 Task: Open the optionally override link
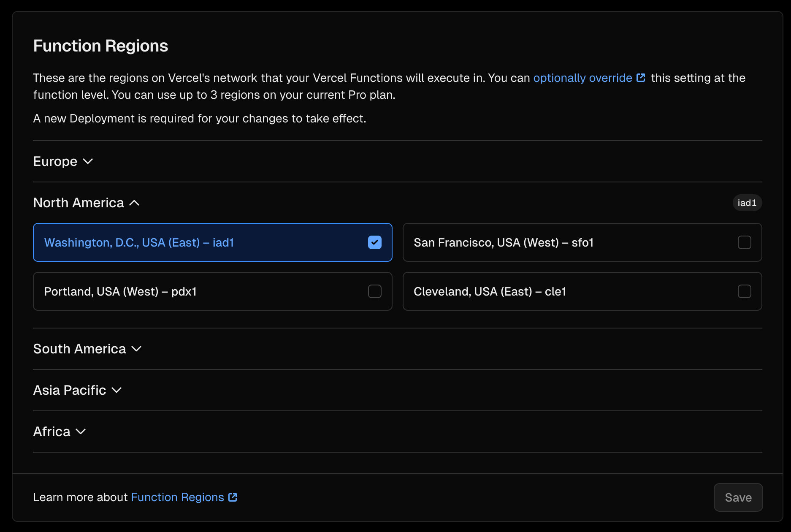582,78
